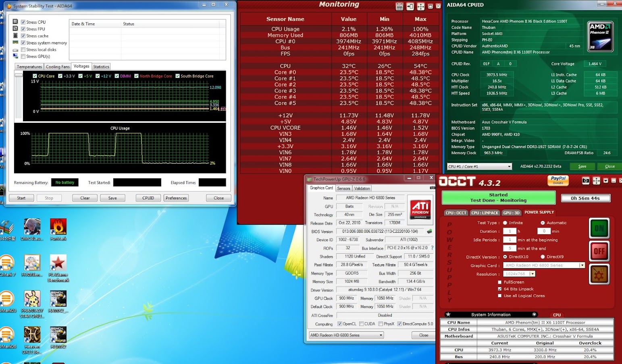Open the PLAGame Benchmark desktop icon

pos(58,268)
